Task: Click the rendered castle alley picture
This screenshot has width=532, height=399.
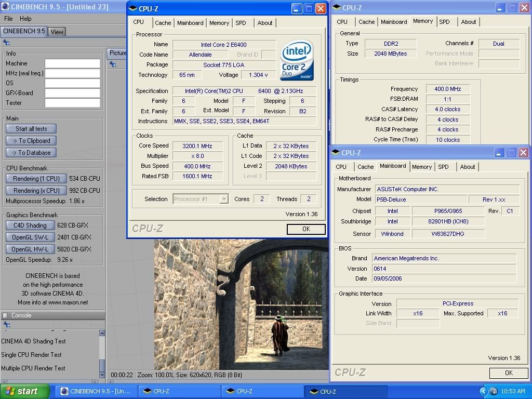Action: click(x=241, y=304)
